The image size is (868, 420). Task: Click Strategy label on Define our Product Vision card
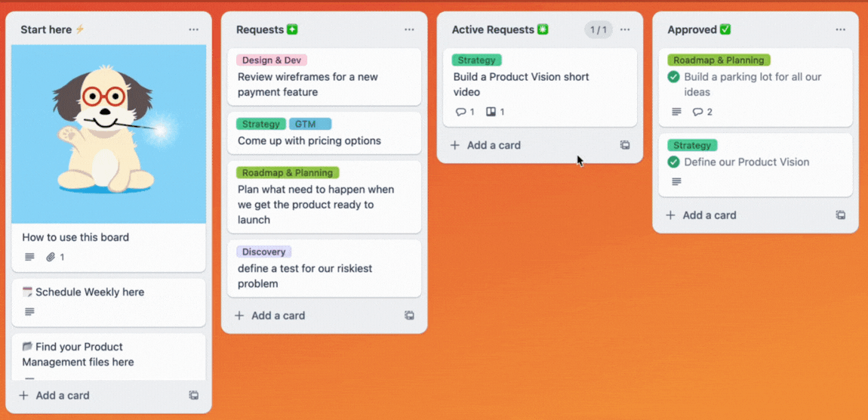(692, 146)
